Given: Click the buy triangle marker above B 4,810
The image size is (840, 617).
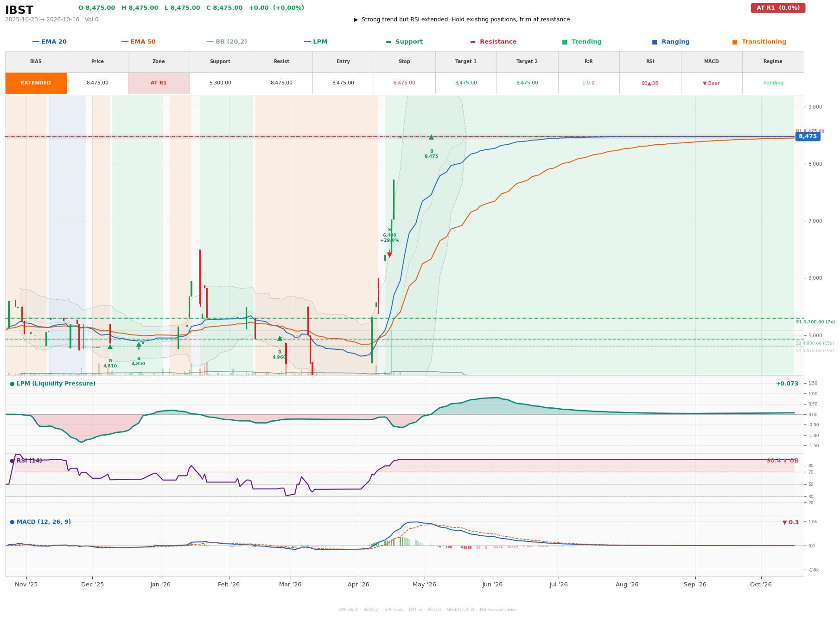Looking at the screenshot, I should [x=110, y=347].
